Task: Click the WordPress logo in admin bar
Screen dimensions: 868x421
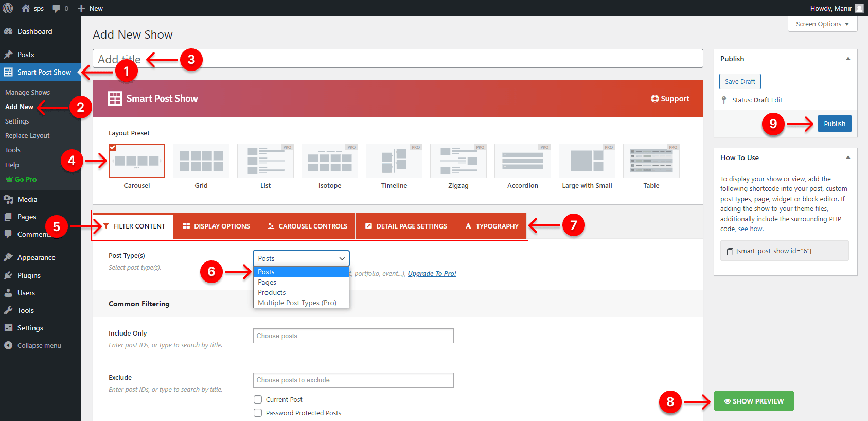Action: point(8,8)
